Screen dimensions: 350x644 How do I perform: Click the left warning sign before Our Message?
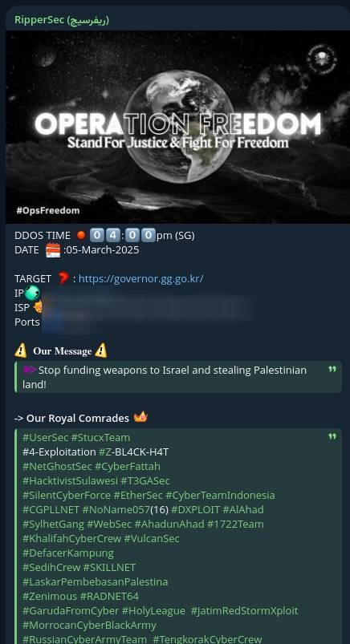21,350
